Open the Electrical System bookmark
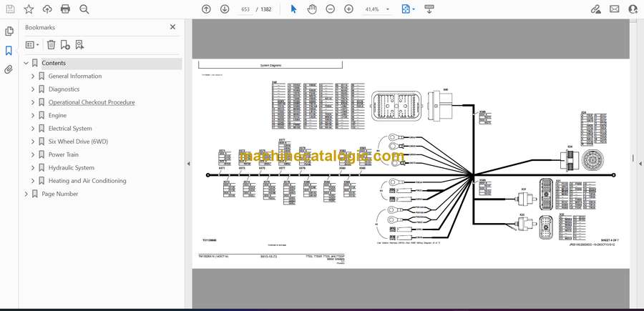This screenshot has width=644, height=311. [x=70, y=129]
